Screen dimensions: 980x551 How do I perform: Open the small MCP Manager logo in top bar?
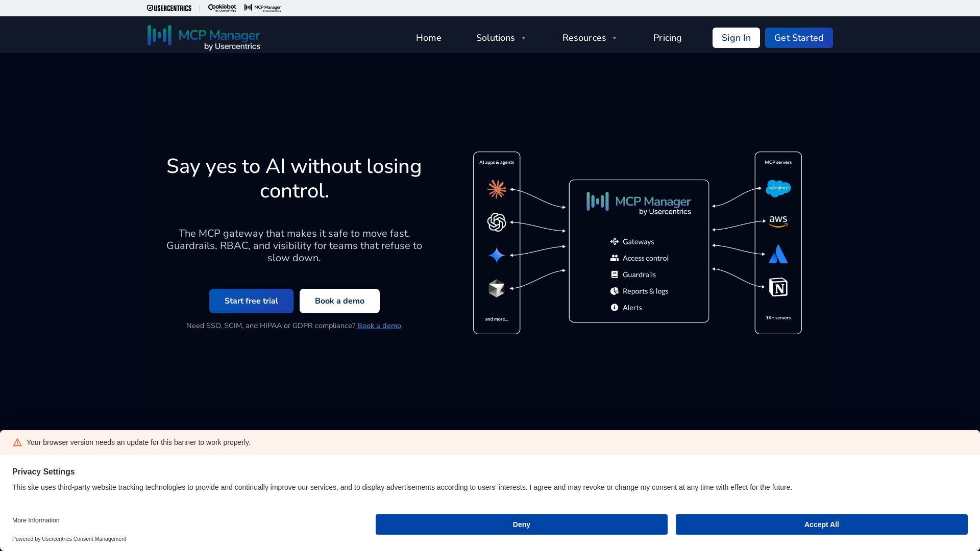[x=262, y=8]
